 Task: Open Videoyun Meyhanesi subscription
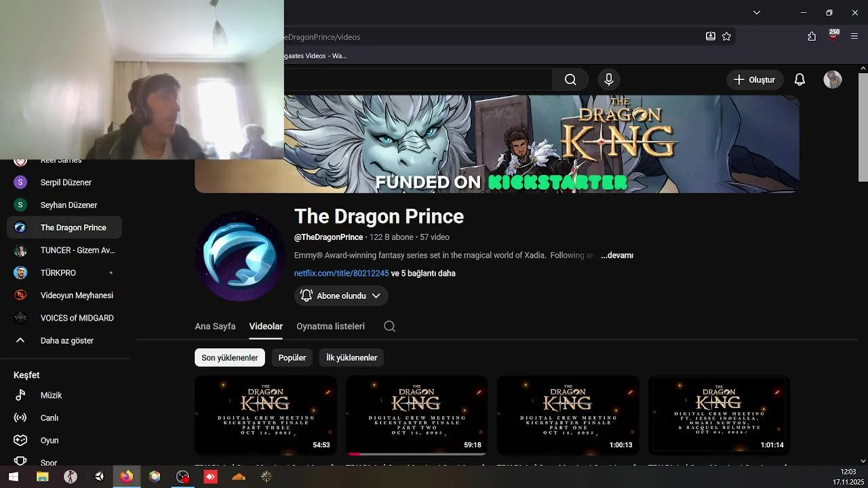64,296
